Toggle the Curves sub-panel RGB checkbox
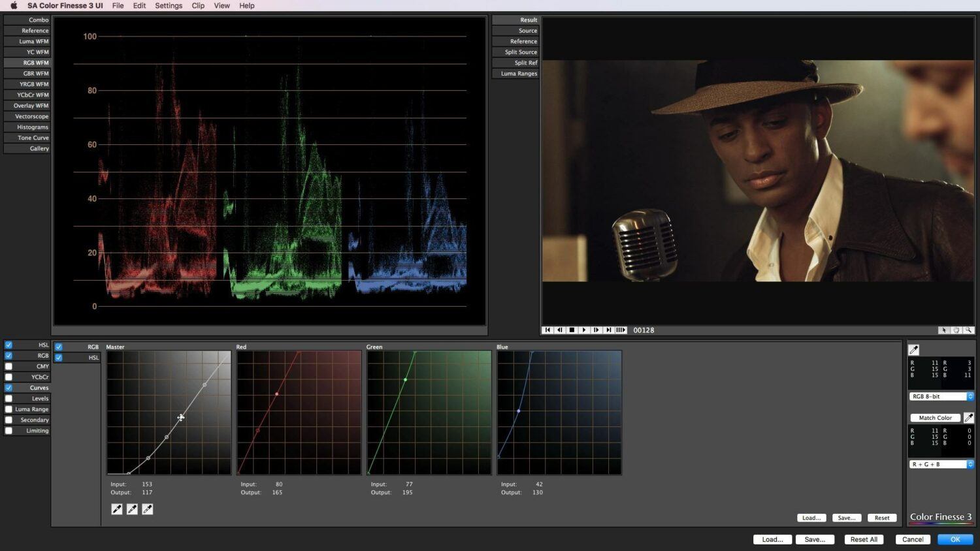Viewport: 980px width, 551px height. [x=59, y=347]
